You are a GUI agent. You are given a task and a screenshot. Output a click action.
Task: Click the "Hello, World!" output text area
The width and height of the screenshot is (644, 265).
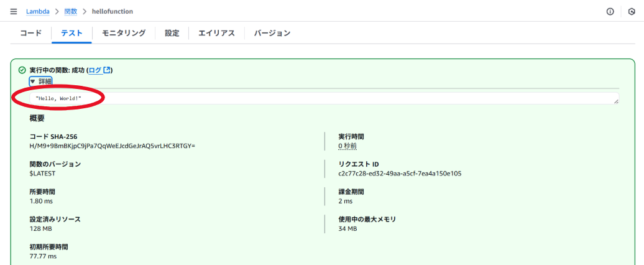pos(324,98)
